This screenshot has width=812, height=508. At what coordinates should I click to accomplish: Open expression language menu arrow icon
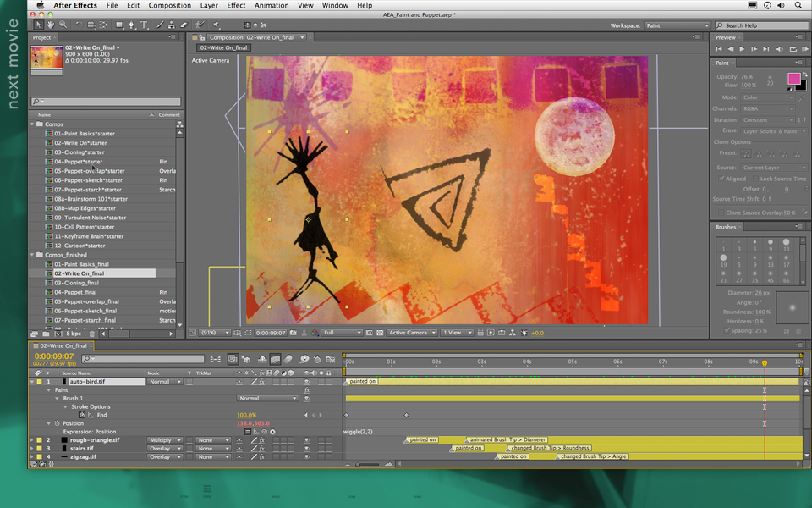coord(272,432)
